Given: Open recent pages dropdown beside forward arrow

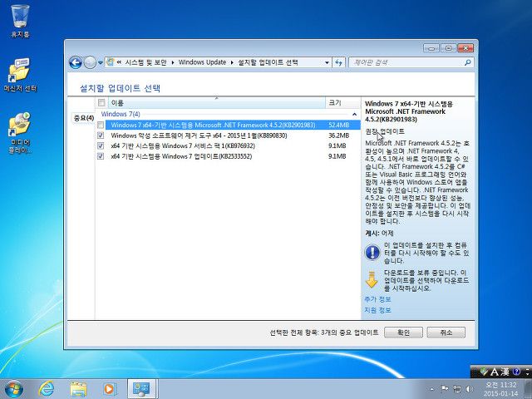Looking at the screenshot, I should coord(101,63).
